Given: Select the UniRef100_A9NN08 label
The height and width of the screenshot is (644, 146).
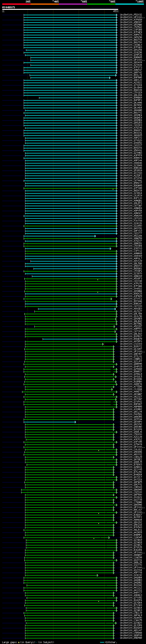Looking at the screenshot, I should coord(131,254).
